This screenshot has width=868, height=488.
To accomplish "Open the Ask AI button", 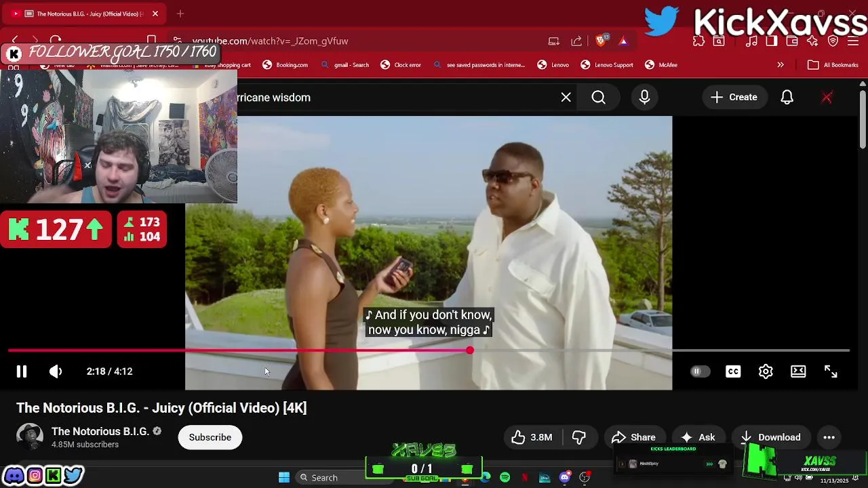I will [698, 437].
